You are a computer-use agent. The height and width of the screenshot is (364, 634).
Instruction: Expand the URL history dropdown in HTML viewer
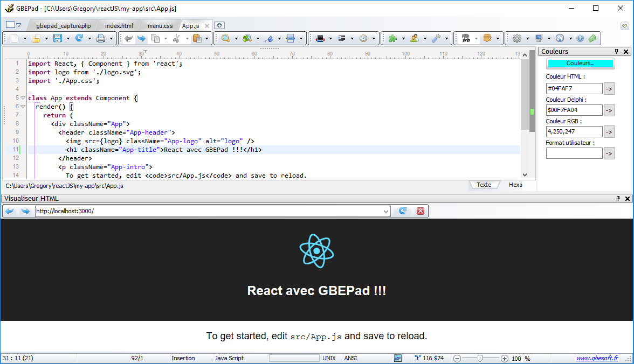pyautogui.click(x=386, y=211)
